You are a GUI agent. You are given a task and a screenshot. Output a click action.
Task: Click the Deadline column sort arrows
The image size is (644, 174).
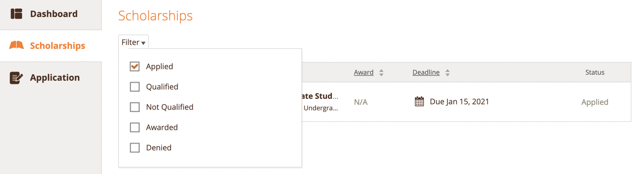pyautogui.click(x=447, y=72)
